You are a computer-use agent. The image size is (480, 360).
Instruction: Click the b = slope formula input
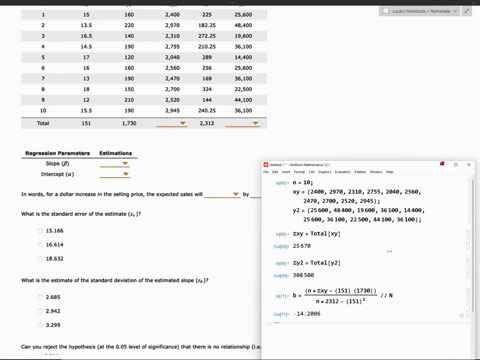pos(343,296)
